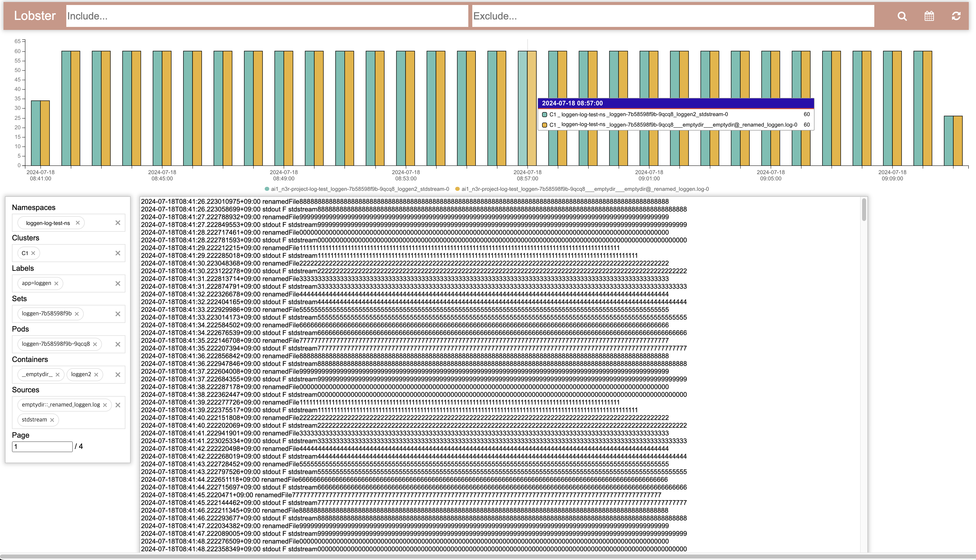
Task: Click the refresh arrows icon
Action: point(956,16)
